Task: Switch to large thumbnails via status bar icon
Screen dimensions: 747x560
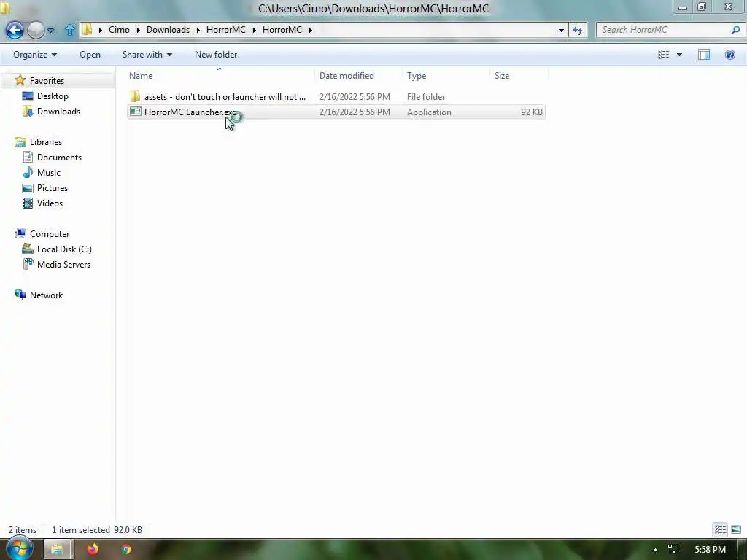Action: [735, 529]
